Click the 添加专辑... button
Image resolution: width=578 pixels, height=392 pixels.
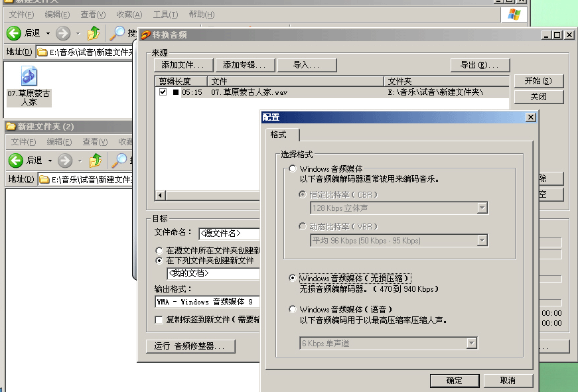click(245, 65)
